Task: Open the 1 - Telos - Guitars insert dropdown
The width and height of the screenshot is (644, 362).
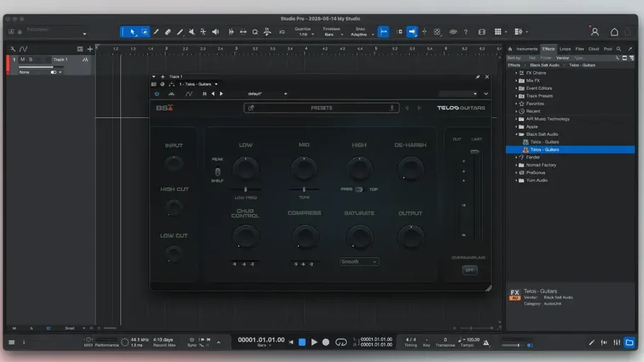Action: 198,84
